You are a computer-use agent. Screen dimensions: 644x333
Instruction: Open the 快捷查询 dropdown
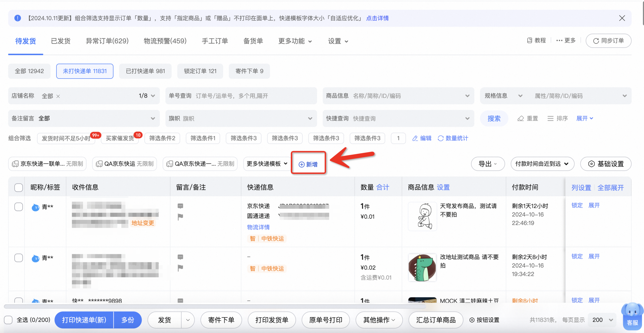point(398,118)
